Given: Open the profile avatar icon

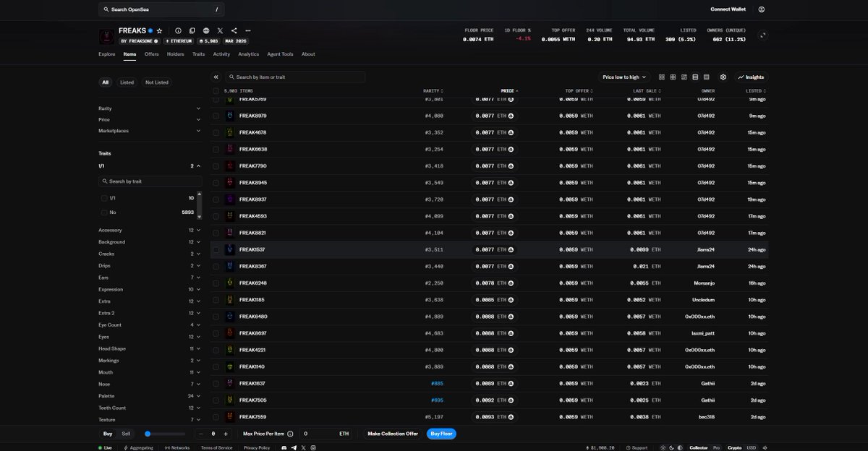Looking at the screenshot, I should [x=762, y=9].
